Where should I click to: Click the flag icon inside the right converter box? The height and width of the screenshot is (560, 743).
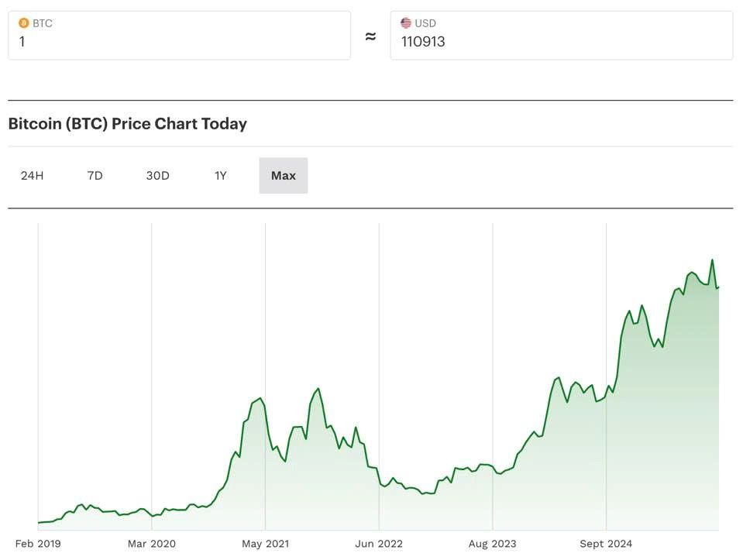(x=404, y=22)
